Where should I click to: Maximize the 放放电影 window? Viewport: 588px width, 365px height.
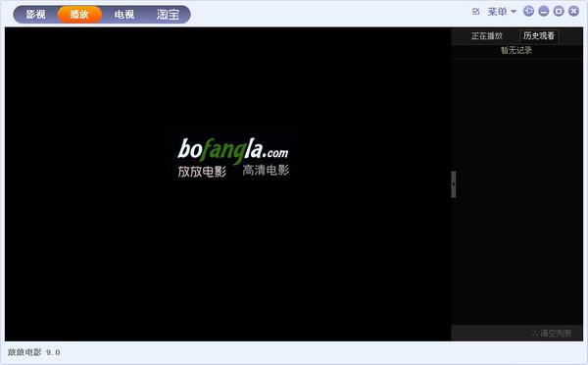[x=559, y=11]
